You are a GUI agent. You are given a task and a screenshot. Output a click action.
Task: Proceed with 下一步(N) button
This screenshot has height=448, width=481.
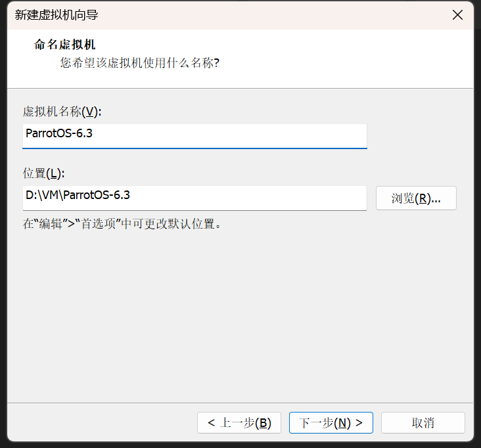[x=331, y=422]
